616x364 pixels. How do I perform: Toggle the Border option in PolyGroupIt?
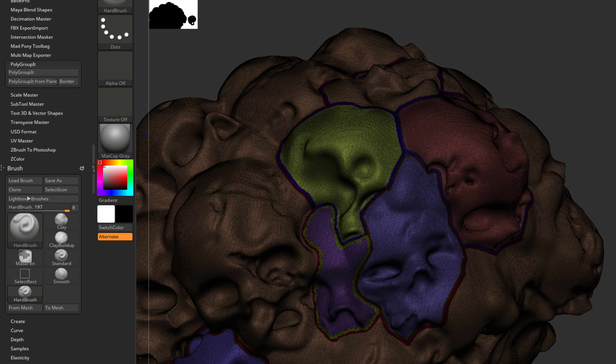(68, 81)
